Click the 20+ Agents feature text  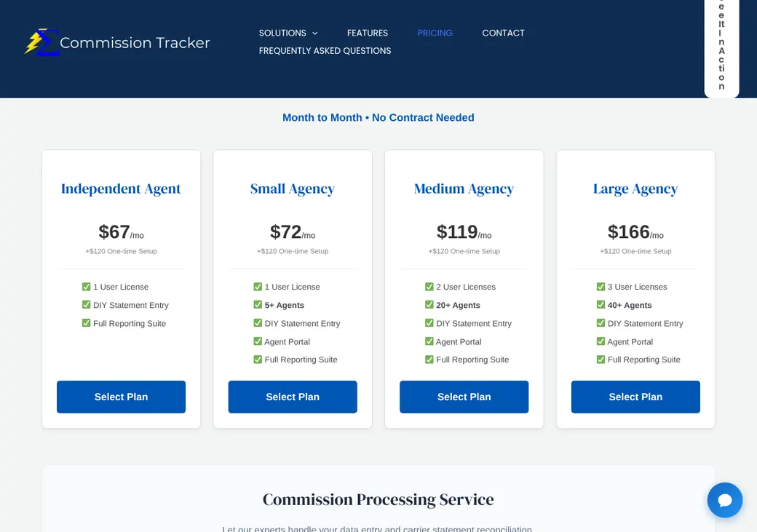(x=458, y=305)
